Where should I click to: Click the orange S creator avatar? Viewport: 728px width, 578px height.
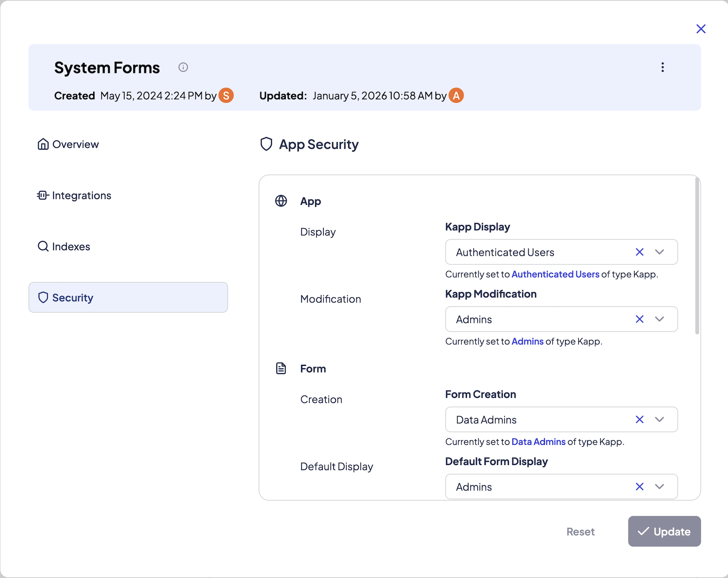pyautogui.click(x=226, y=96)
